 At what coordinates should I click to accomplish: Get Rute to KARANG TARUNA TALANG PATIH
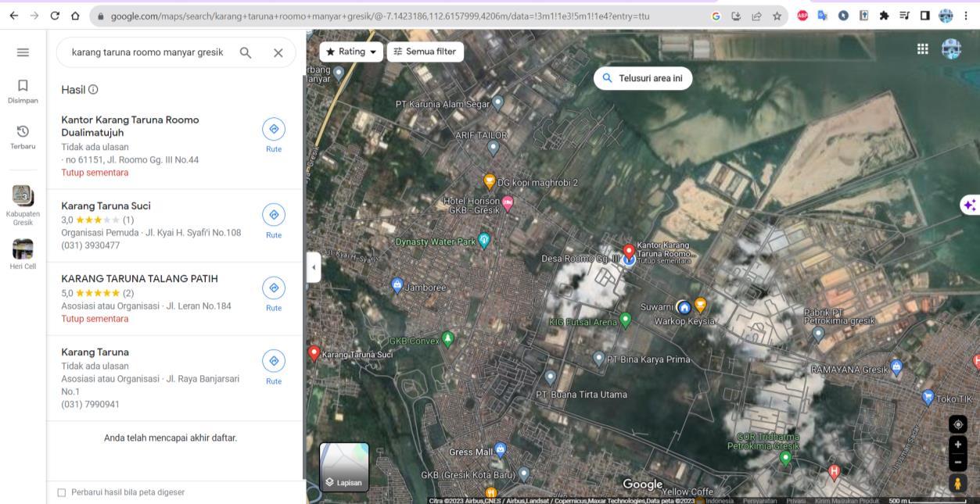coord(274,294)
